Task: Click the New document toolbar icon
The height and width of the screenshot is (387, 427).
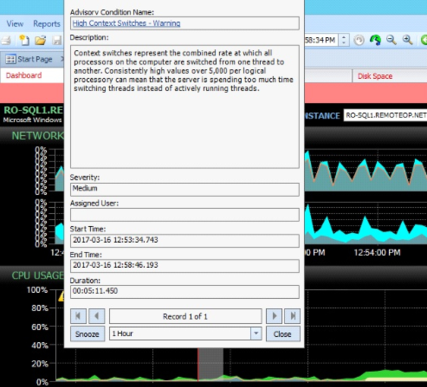Action: tap(24, 40)
